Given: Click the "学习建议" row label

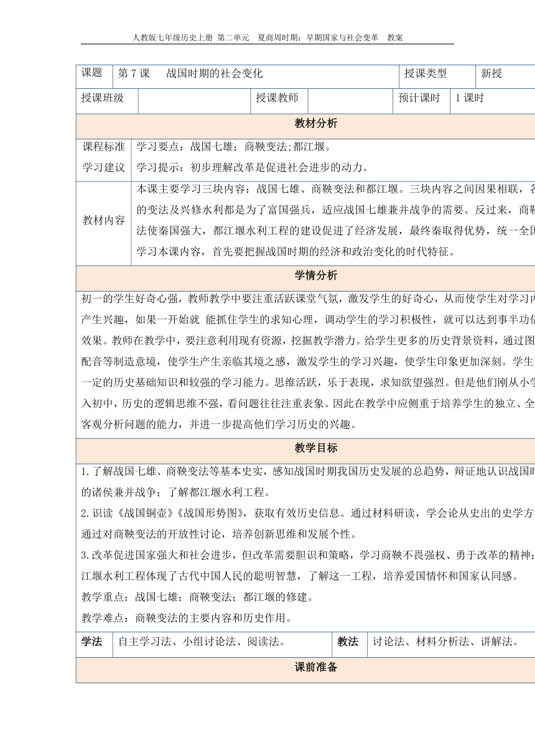Looking at the screenshot, I should 104,167.
